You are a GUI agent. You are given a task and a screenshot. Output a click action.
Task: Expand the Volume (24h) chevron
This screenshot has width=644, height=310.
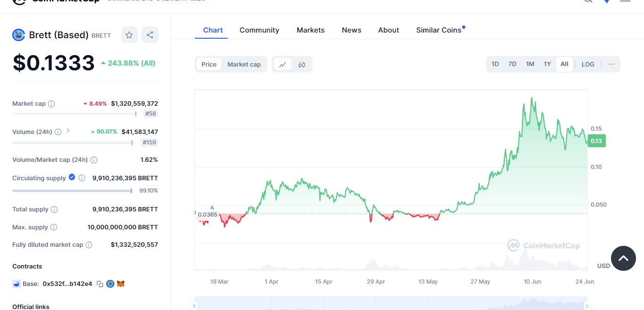(x=68, y=131)
